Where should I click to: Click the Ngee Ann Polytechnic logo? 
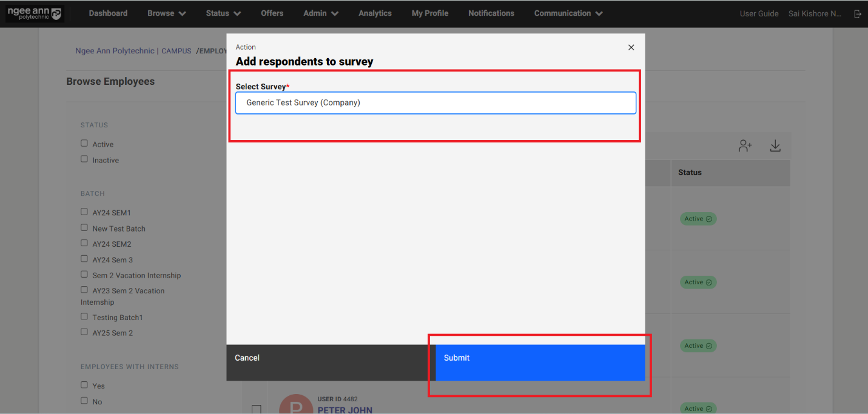[34, 13]
